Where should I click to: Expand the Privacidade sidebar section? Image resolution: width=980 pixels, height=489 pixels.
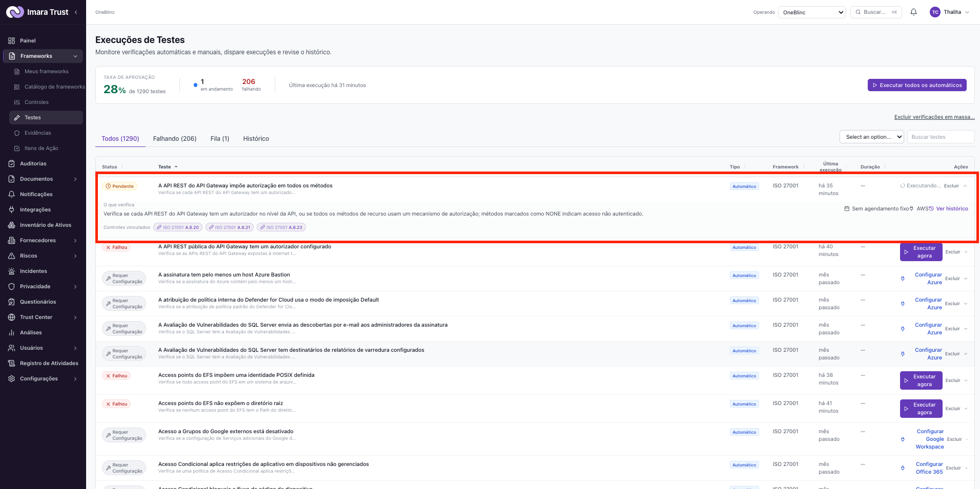coord(75,286)
